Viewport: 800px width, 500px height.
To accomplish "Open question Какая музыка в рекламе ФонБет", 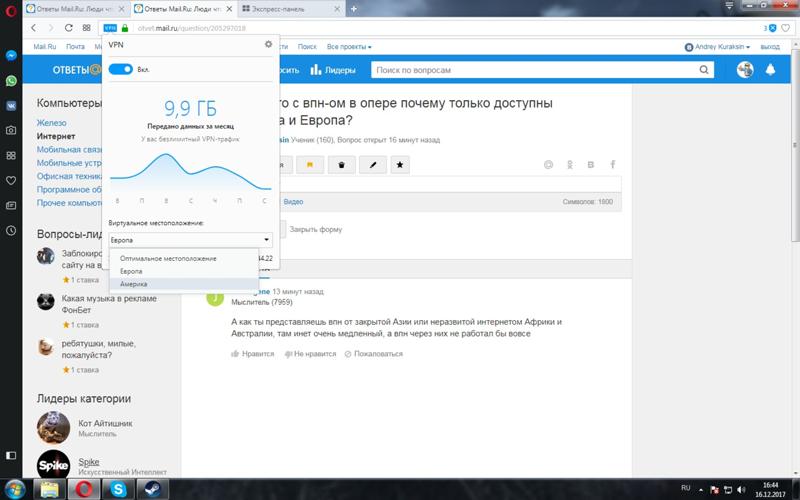I will tap(109, 304).
